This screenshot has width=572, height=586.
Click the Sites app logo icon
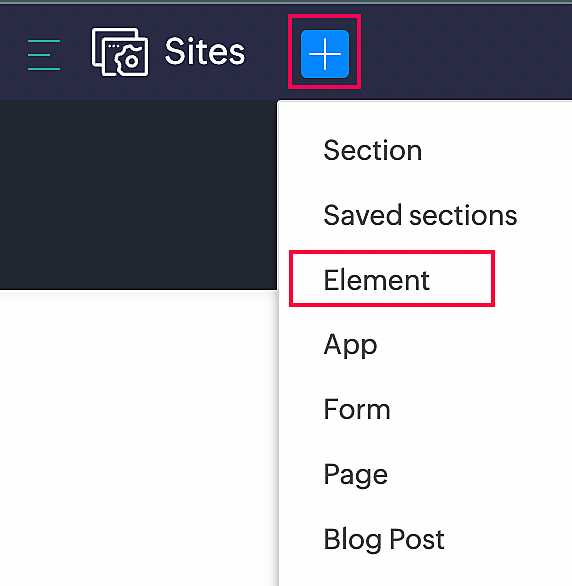pos(120,52)
